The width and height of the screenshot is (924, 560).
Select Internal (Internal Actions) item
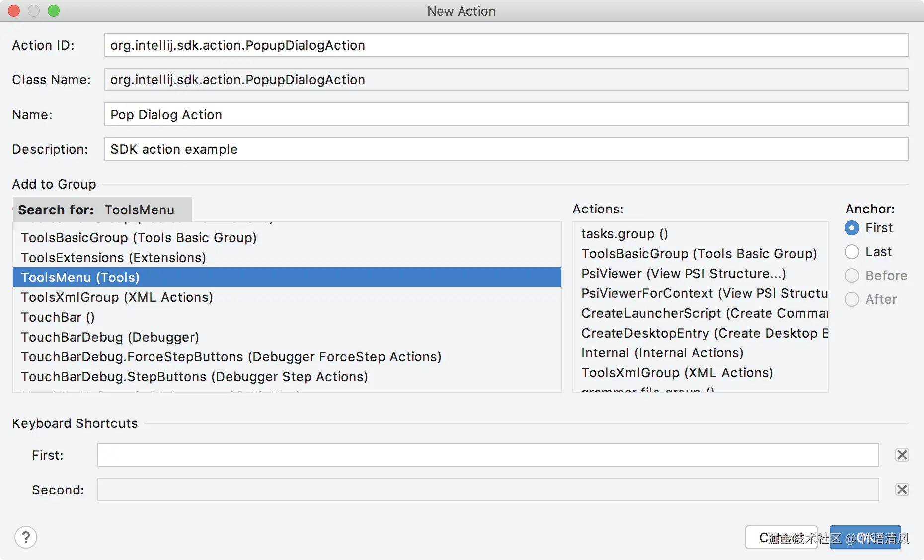[700, 353]
